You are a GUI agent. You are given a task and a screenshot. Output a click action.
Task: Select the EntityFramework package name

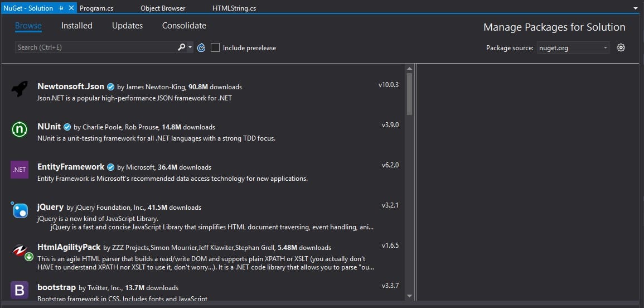click(71, 166)
